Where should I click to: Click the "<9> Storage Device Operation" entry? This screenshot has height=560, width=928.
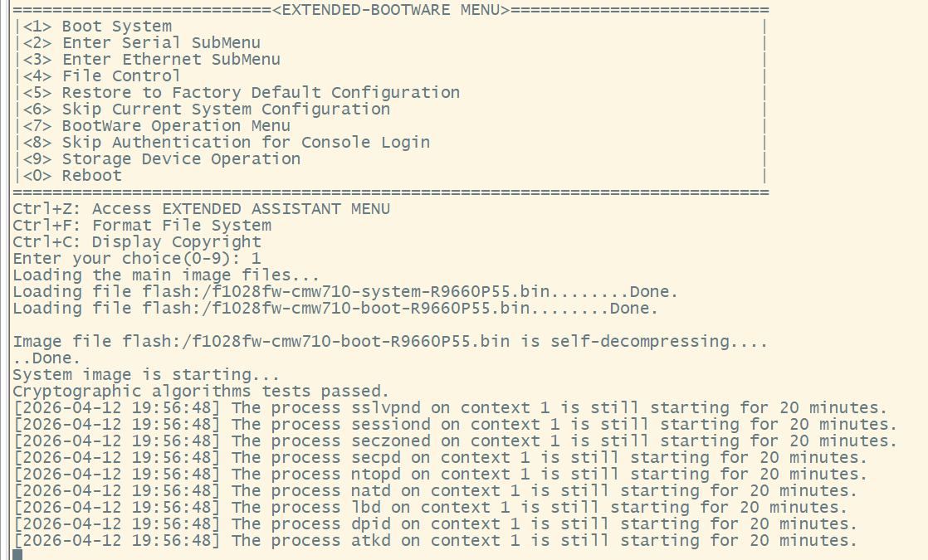point(161,159)
